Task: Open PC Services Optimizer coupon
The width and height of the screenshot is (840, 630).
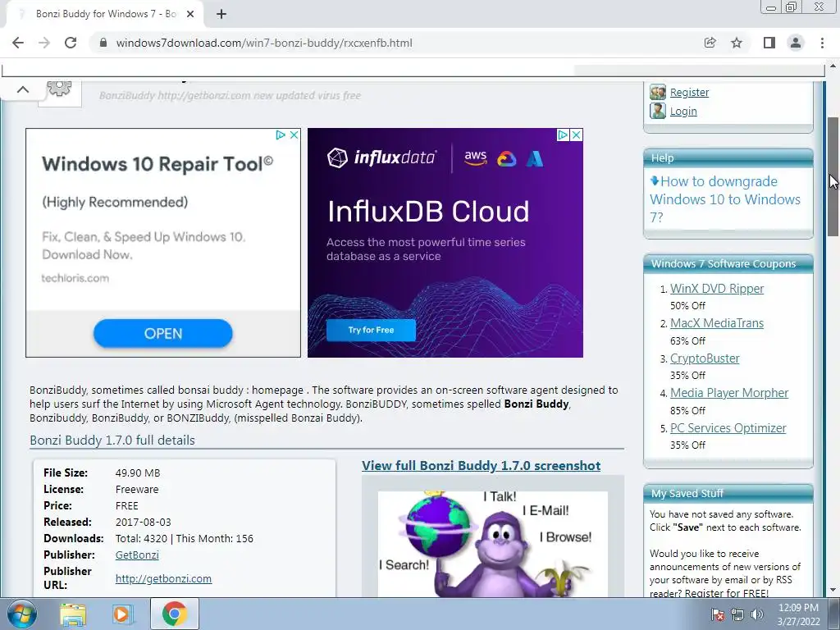Action: point(728,428)
